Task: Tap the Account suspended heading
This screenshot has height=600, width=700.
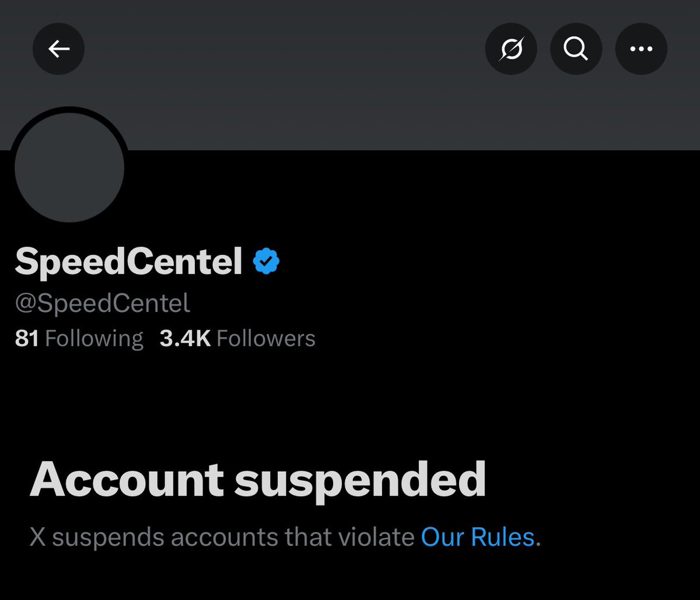Action: (258, 480)
